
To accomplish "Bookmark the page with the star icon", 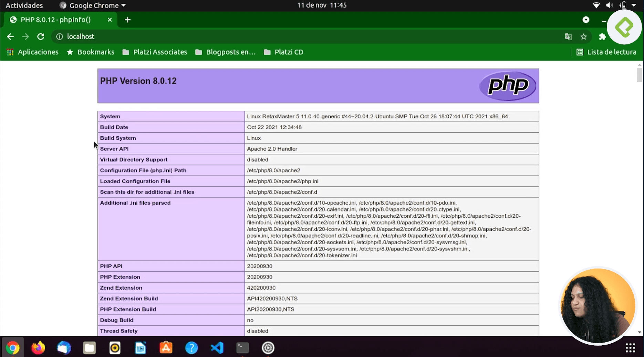I will (584, 36).
